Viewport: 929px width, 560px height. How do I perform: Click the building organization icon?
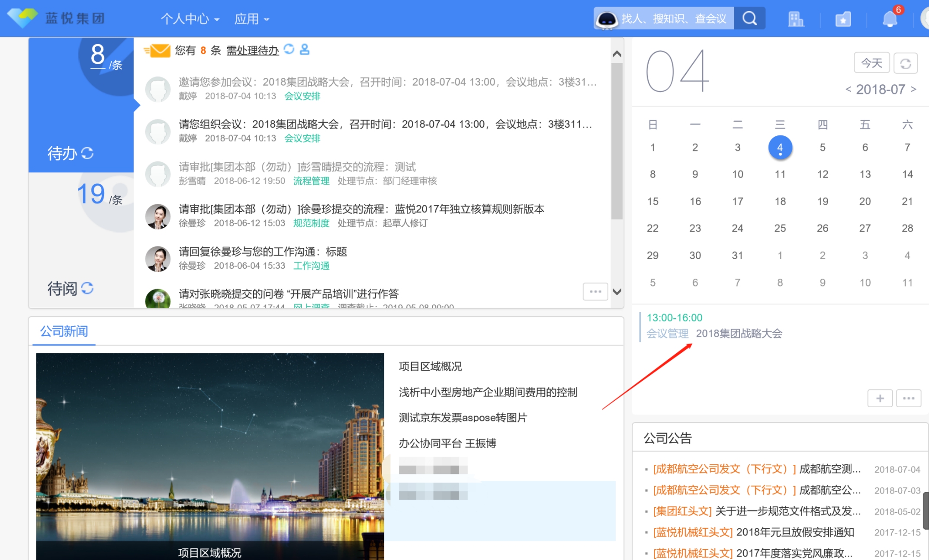coord(795,19)
